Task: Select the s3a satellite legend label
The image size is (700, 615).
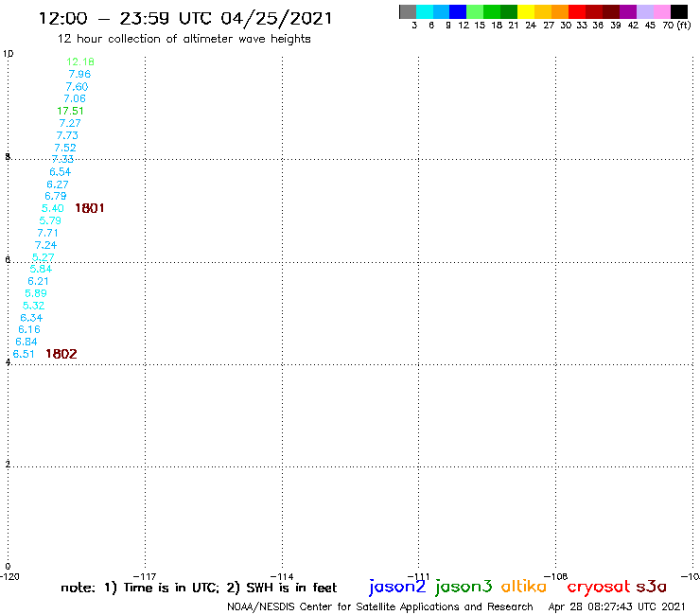Action: pyautogui.click(x=652, y=587)
